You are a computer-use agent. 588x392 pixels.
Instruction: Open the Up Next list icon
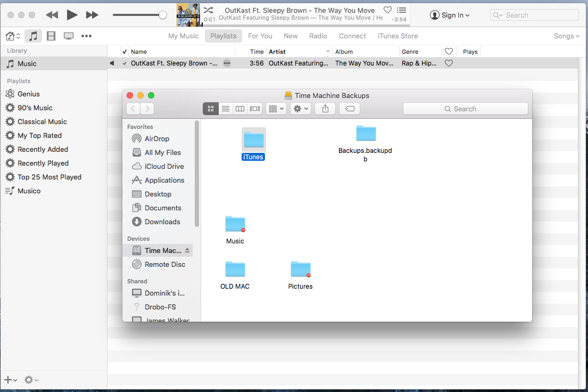pyautogui.click(x=402, y=10)
